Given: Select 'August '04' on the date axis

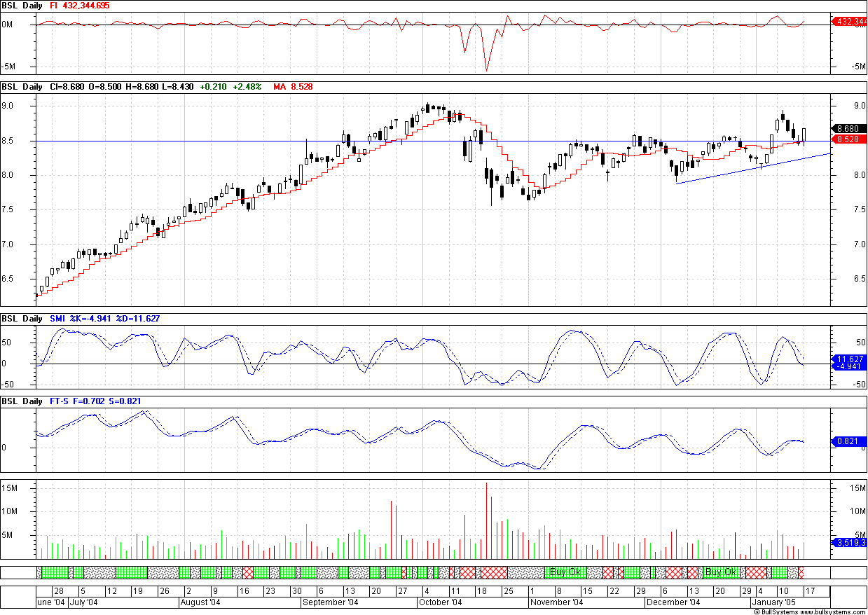Looking at the screenshot, I should point(200,602).
